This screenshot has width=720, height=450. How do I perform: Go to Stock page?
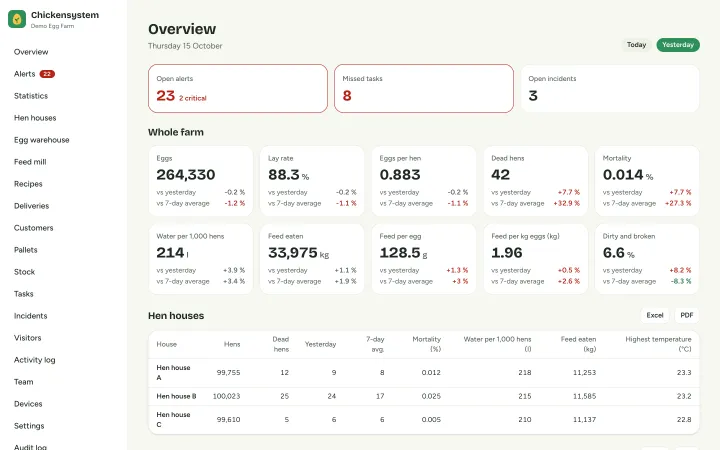coord(24,272)
